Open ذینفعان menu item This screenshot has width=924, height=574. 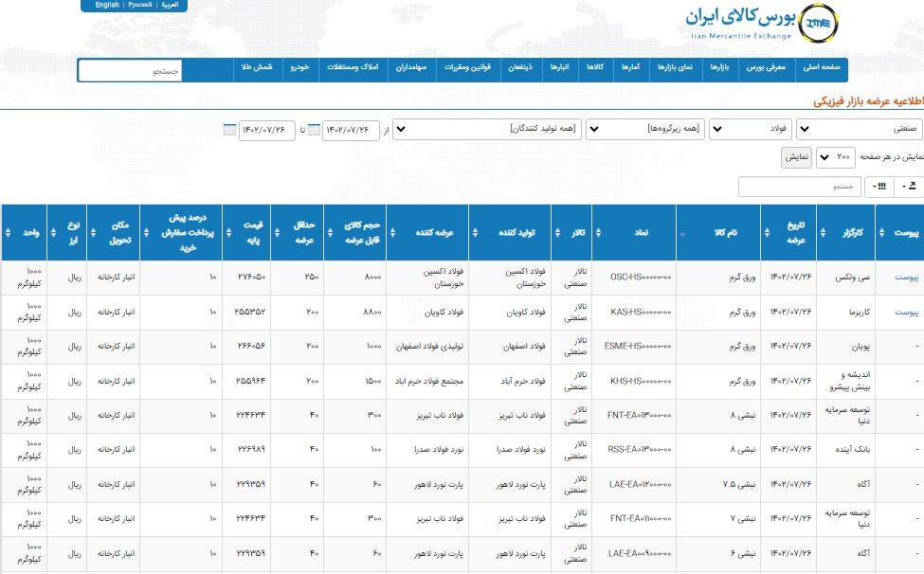coord(520,67)
